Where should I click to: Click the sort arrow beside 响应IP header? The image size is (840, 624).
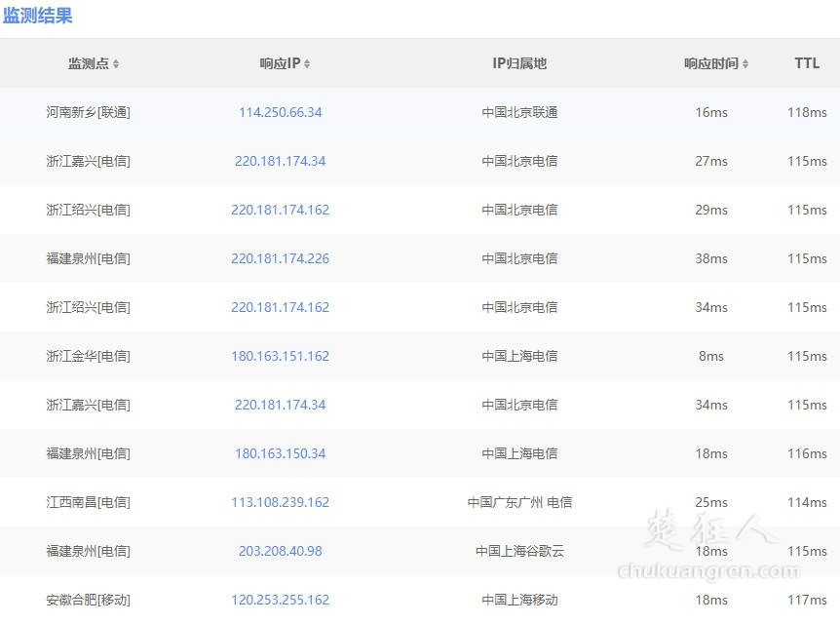pyautogui.click(x=306, y=63)
